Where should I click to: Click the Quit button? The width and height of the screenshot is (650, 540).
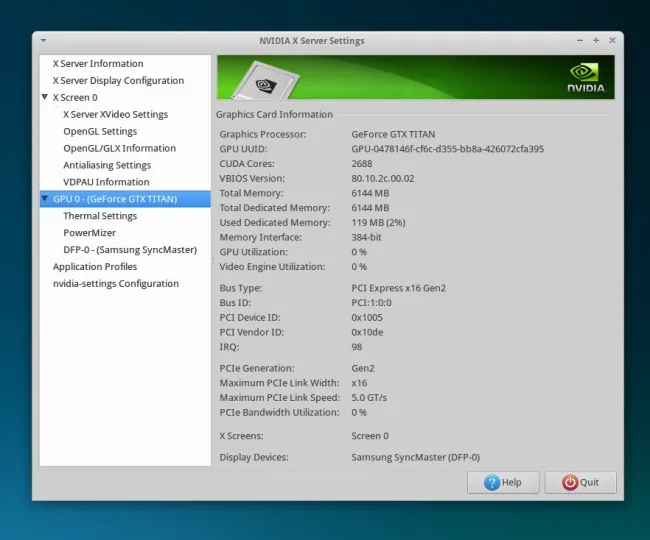click(580, 482)
